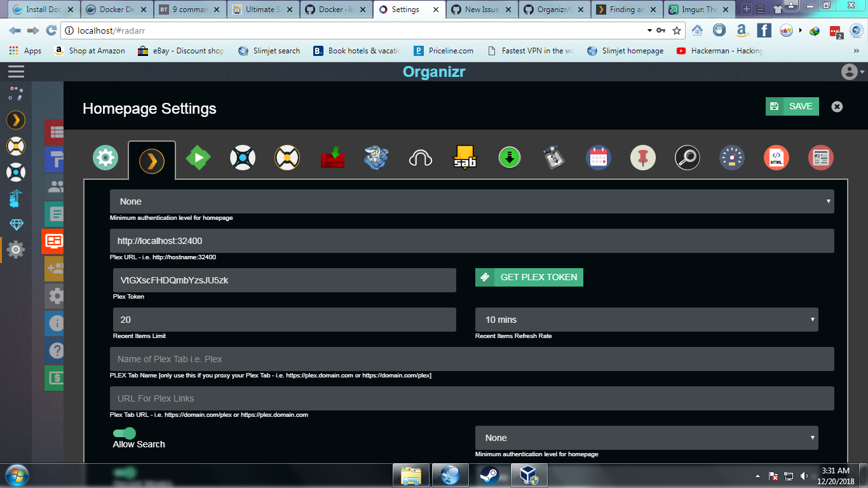
Task: Launch Steam from the taskbar
Action: (x=489, y=475)
